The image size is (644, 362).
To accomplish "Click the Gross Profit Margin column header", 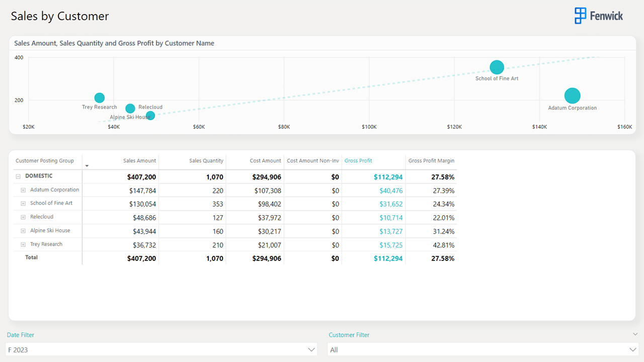I will coord(431,161).
